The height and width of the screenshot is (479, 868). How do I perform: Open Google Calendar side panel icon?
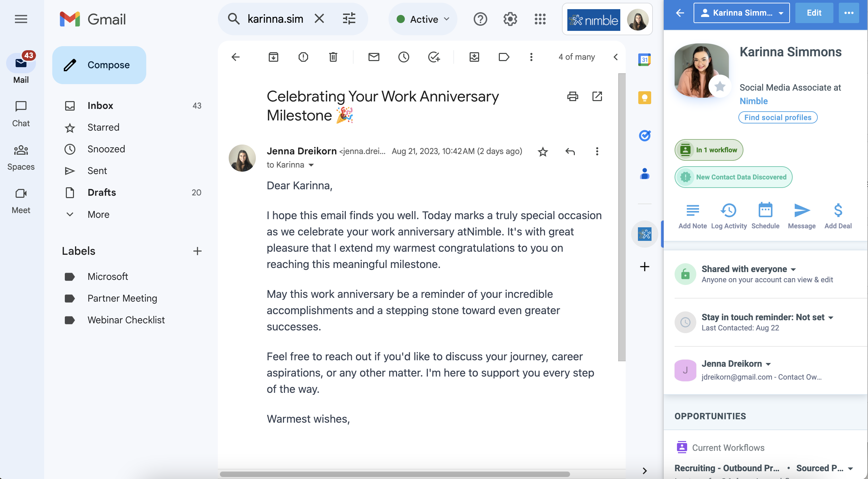click(644, 60)
